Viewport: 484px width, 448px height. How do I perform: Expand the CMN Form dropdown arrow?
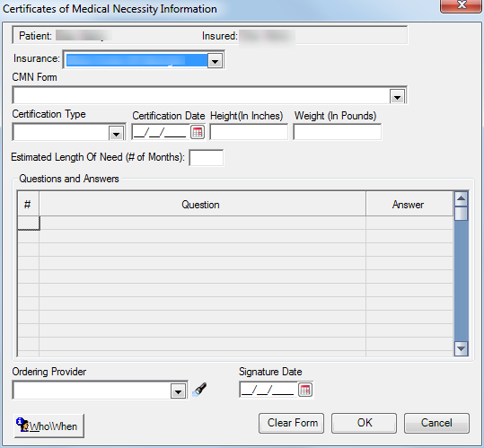397,97
